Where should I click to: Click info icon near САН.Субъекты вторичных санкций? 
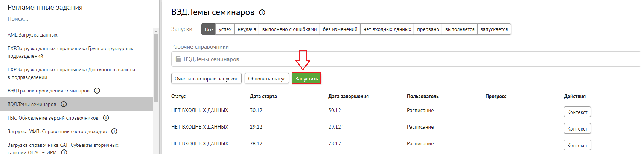coord(64,152)
